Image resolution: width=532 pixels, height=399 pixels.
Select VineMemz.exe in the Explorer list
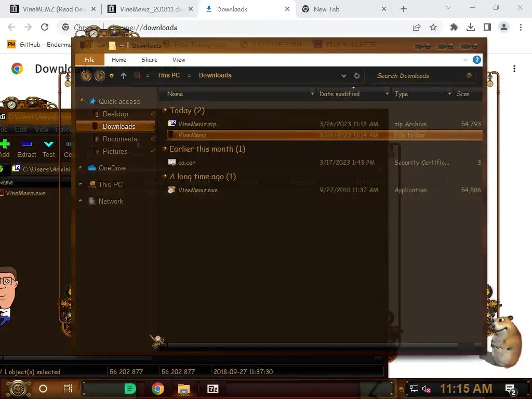(x=324, y=190)
